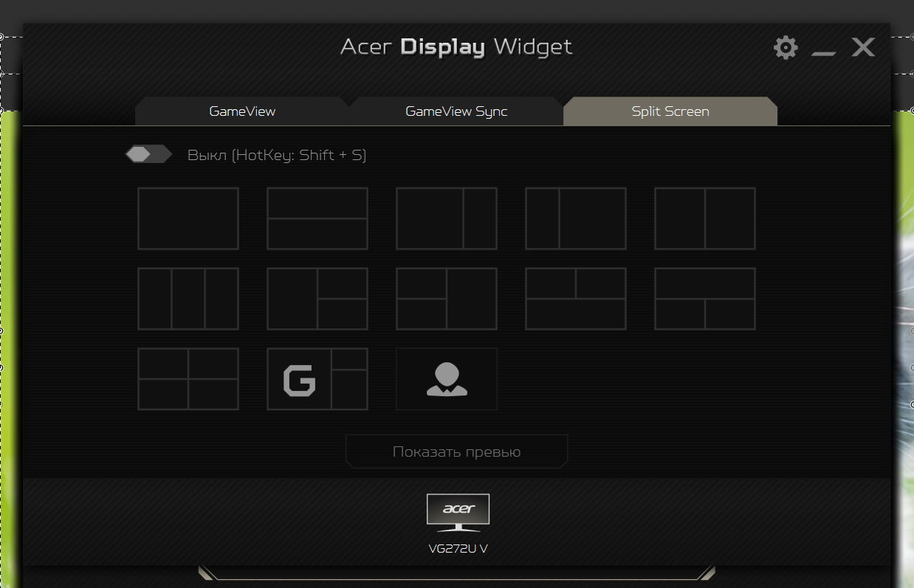Open the custom user profile layout
Image resolution: width=914 pixels, height=588 pixels.
coord(447,379)
